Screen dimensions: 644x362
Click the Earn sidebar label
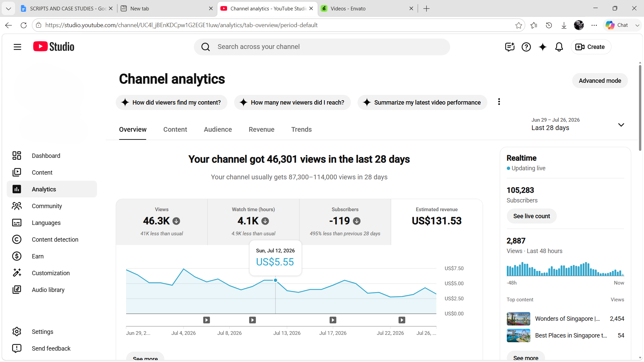point(38,256)
